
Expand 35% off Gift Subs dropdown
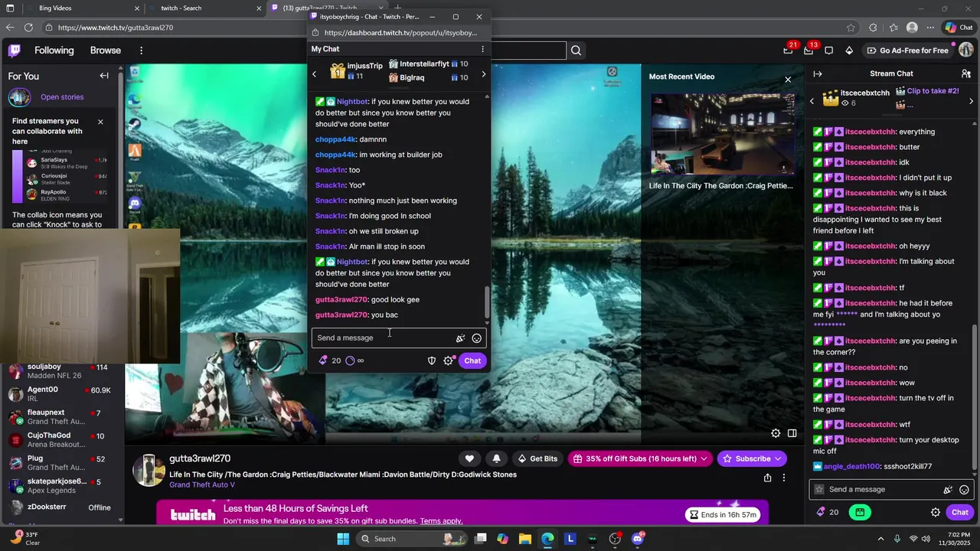click(704, 458)
